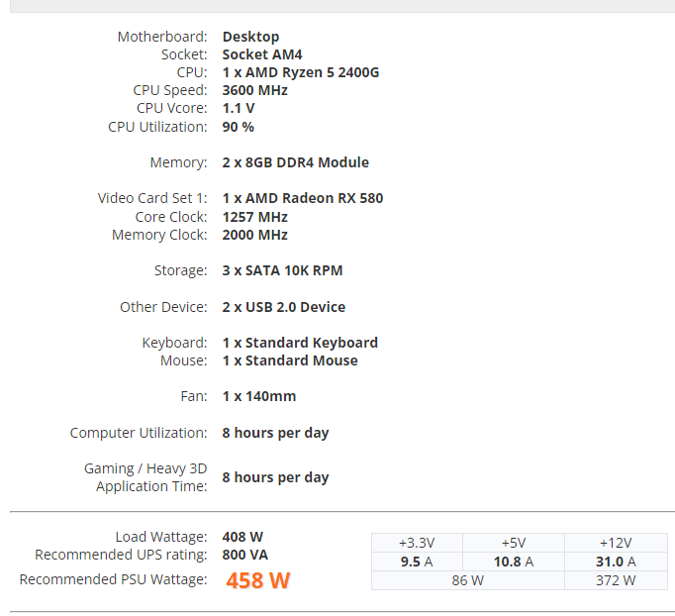This screenshot has height=616, width=675.
Task: Click the CPU Vcore value '1.1 V'
Action: point(239,108)
